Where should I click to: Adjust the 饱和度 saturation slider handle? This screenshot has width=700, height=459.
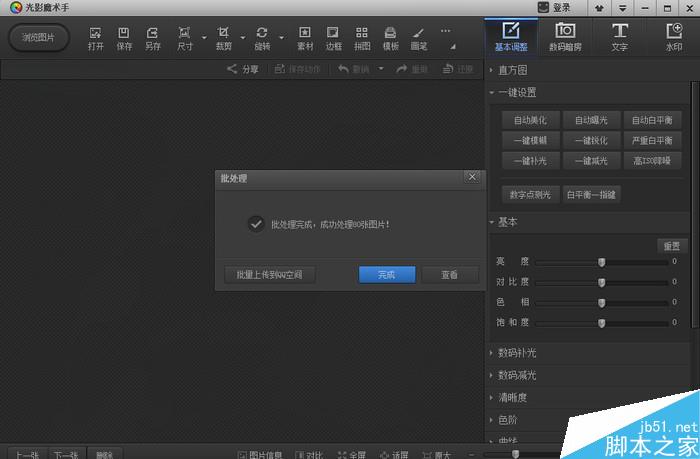tap(602, 323)
